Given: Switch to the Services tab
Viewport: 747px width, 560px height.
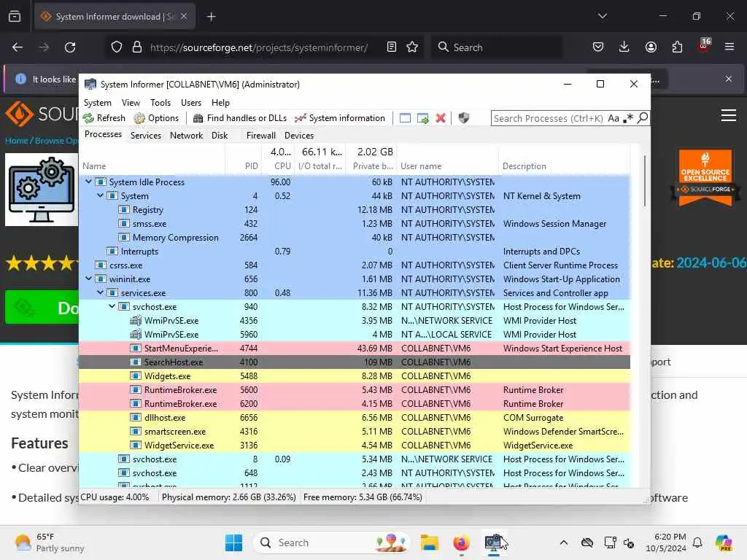Looking at the screenshot, I should 146,136.
